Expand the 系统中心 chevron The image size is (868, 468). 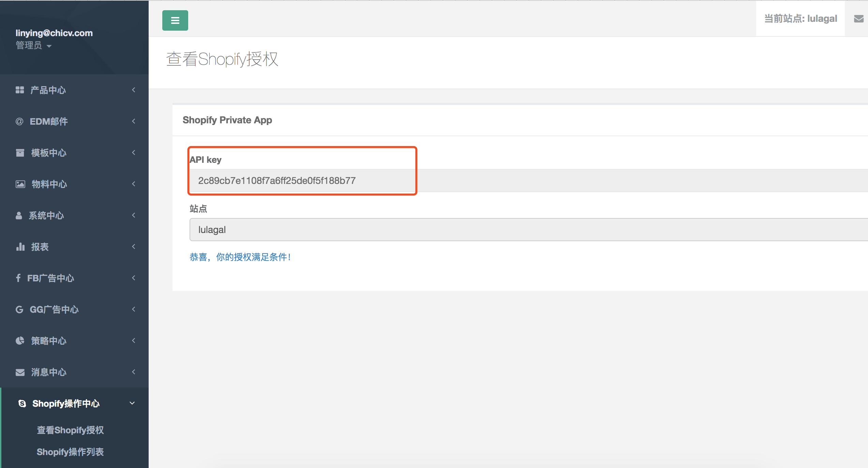click(x=134, y=215)
